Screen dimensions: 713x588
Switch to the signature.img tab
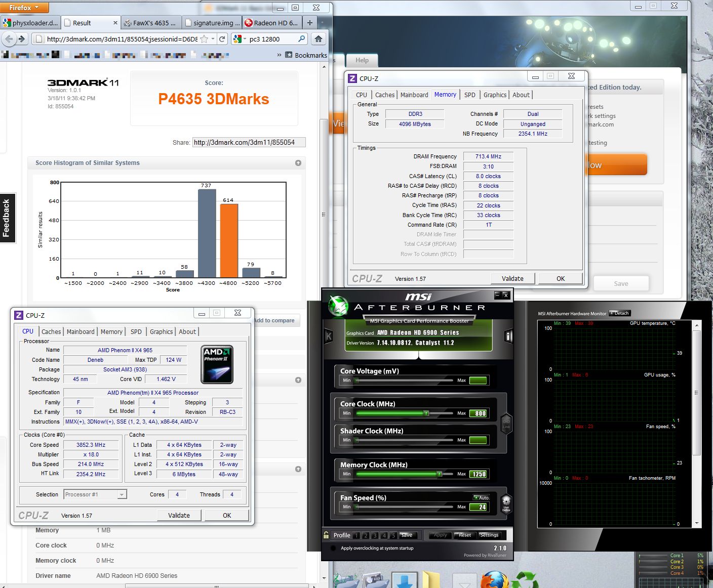pos(212,23)
